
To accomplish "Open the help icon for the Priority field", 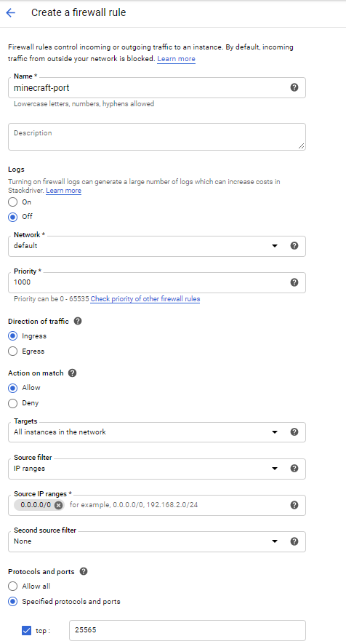I will point(294,282).
